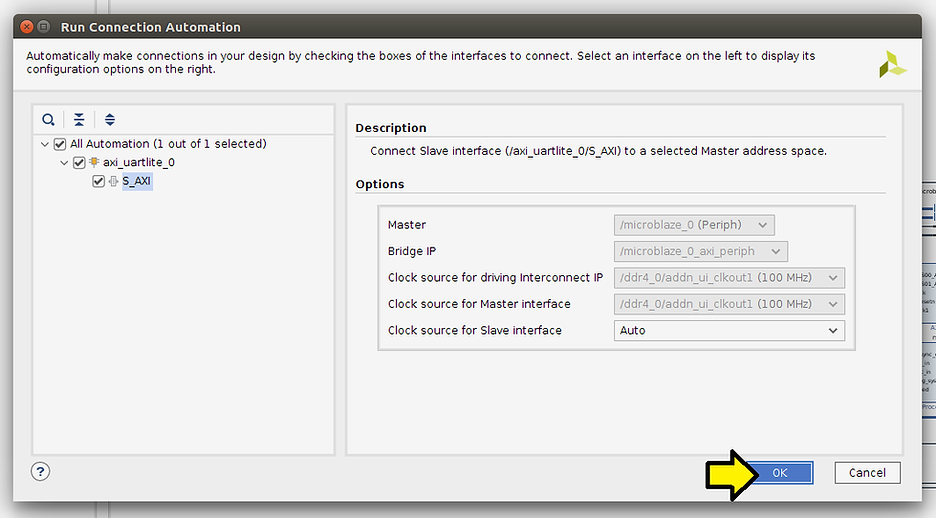Click the Expand All icon
Viewport: 936px width, 518px height.
110,120
